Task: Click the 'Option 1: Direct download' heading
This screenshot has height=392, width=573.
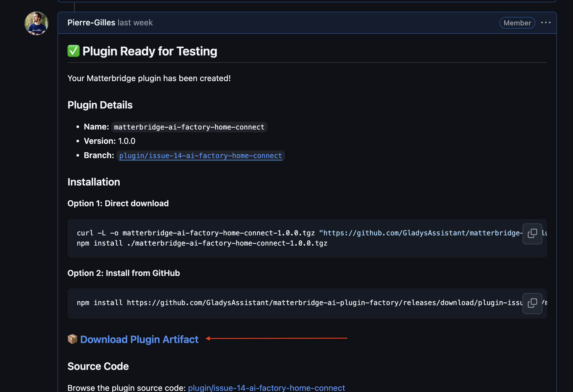Action: (x=118, y=203)
